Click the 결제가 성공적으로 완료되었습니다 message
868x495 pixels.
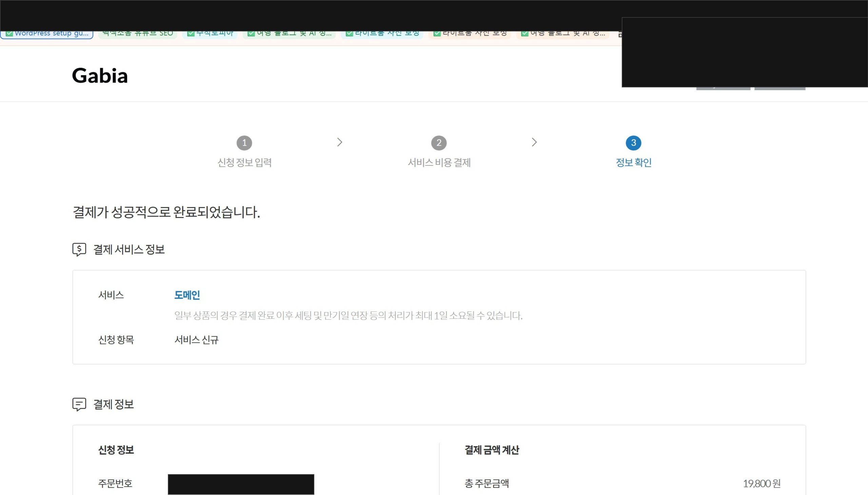click(x=166, y=212)
